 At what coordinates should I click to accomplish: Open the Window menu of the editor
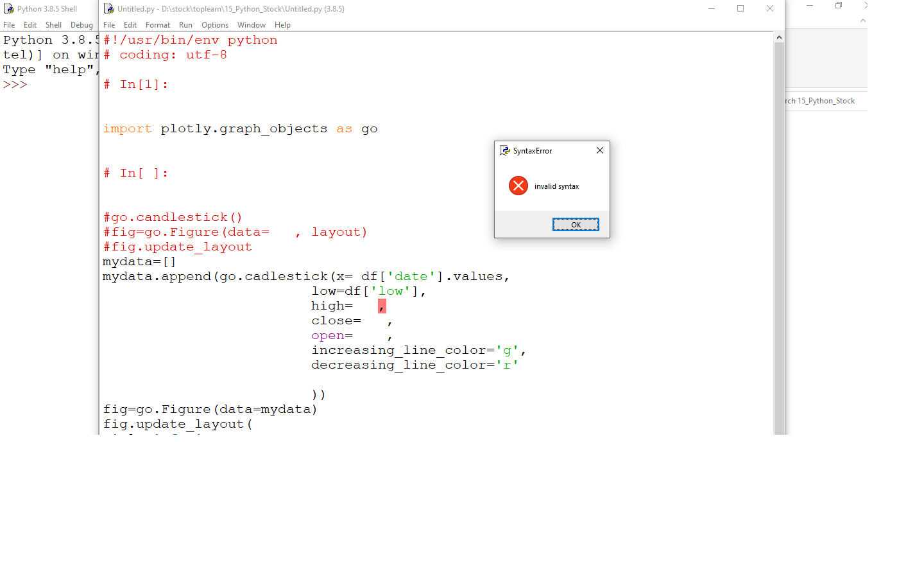point(251,24)
